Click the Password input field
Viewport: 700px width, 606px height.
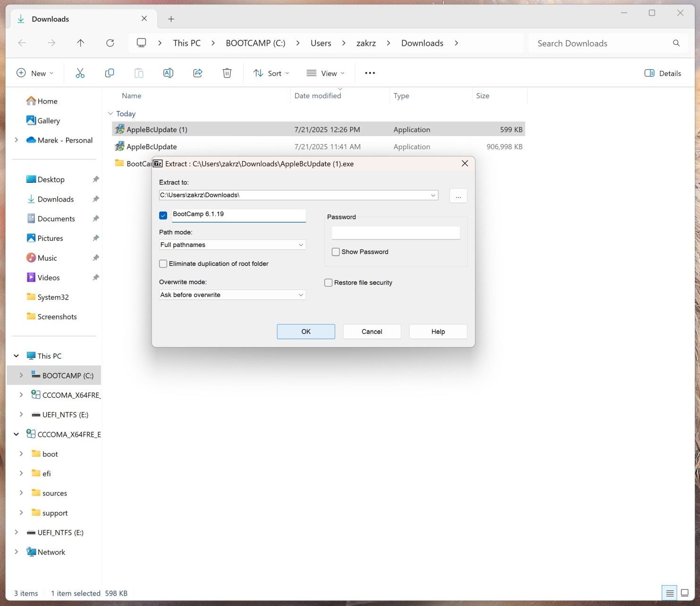[x=396, y=232]
